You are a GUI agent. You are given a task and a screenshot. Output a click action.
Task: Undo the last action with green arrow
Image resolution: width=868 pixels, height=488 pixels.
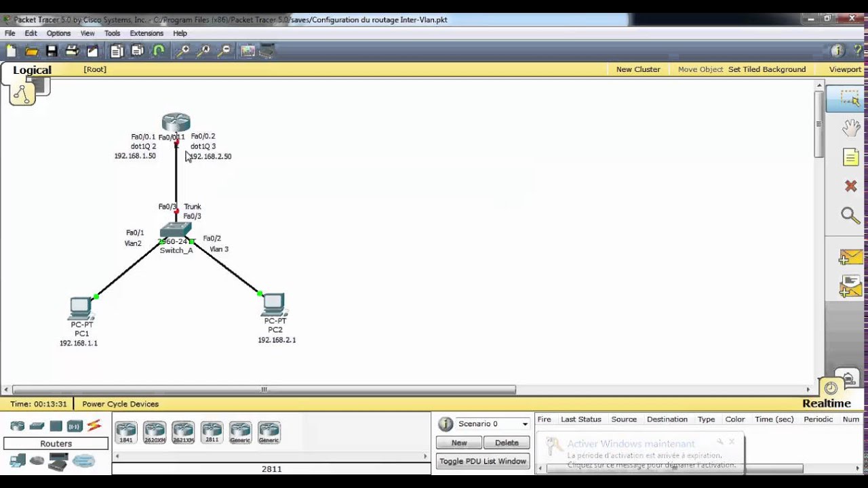click(158, 51)
